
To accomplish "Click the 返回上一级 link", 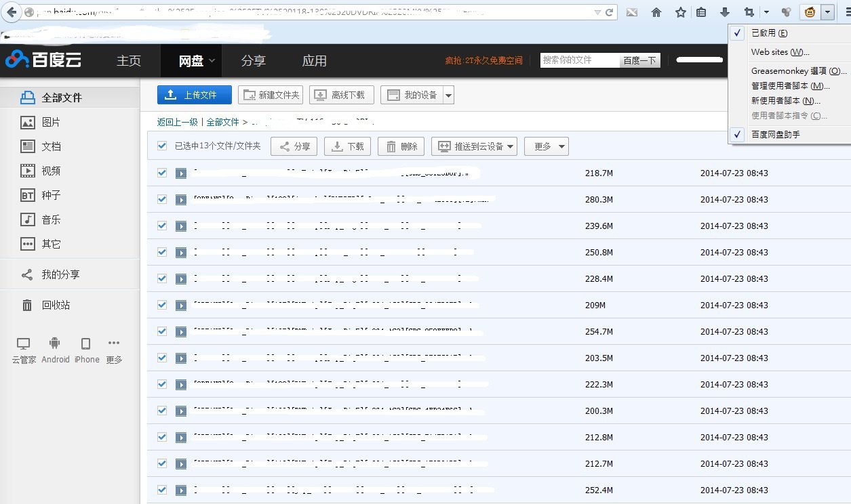I will [x=177, y=122].
